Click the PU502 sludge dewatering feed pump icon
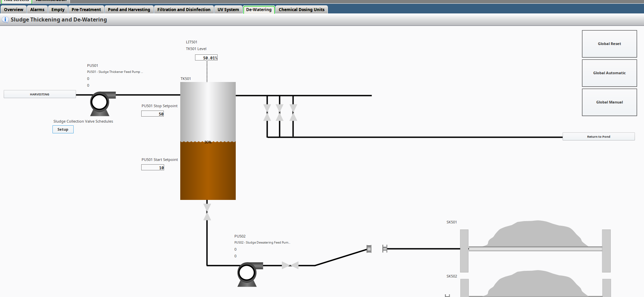 (250, 274)
